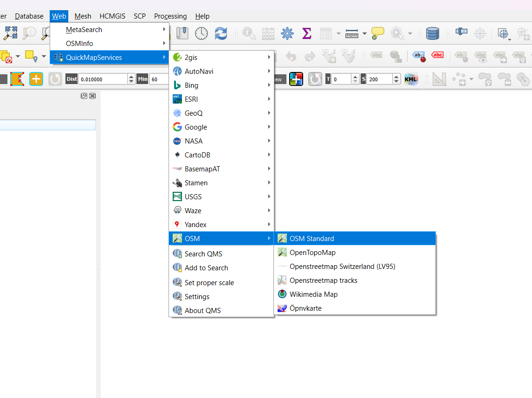Click the Zoom Full extent icon

[10, 33]
